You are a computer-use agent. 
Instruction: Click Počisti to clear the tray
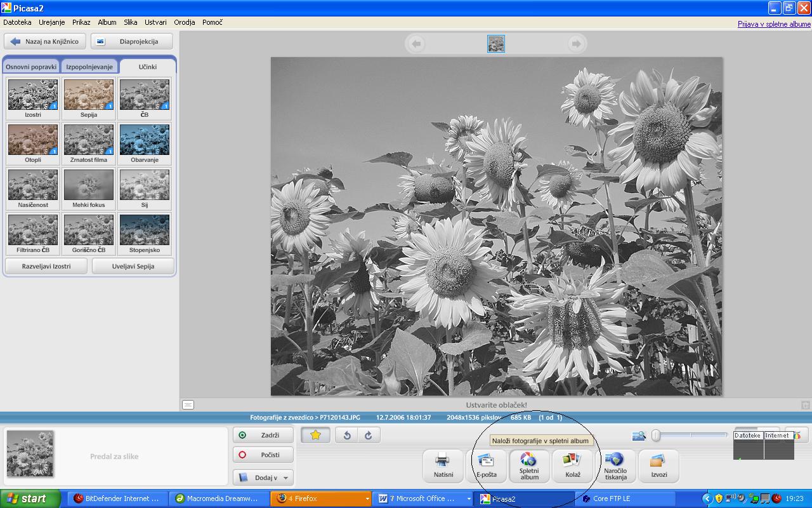coord(263,455)
